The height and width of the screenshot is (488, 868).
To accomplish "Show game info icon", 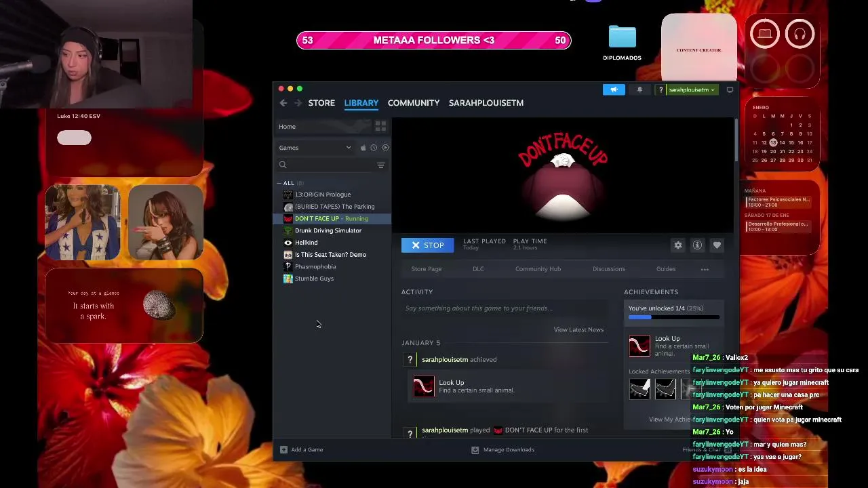I will pyautogui.click(x=697, y=245).
